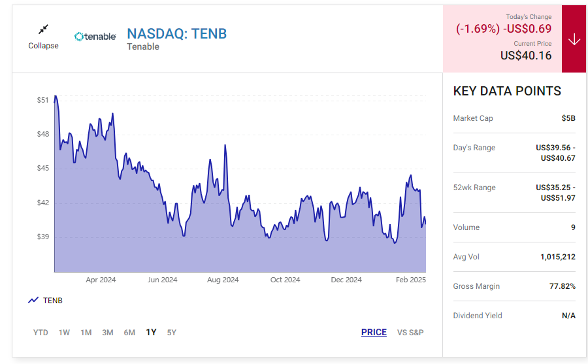This screenshot has width=588, height=364.
Task: Click the Tenable logo
Action: click(95, 37)
